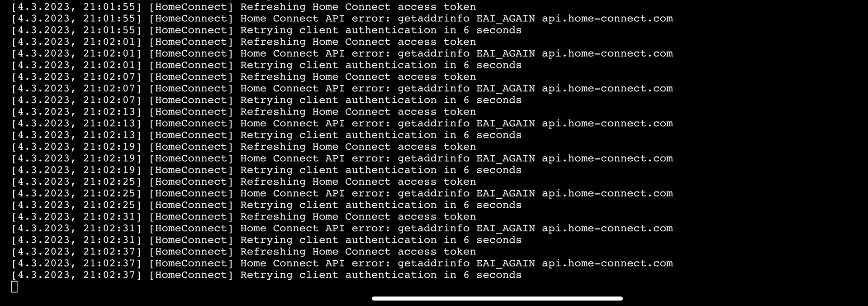
Task: Tap the iOS home indicator bar
Action: coord(497,298)
